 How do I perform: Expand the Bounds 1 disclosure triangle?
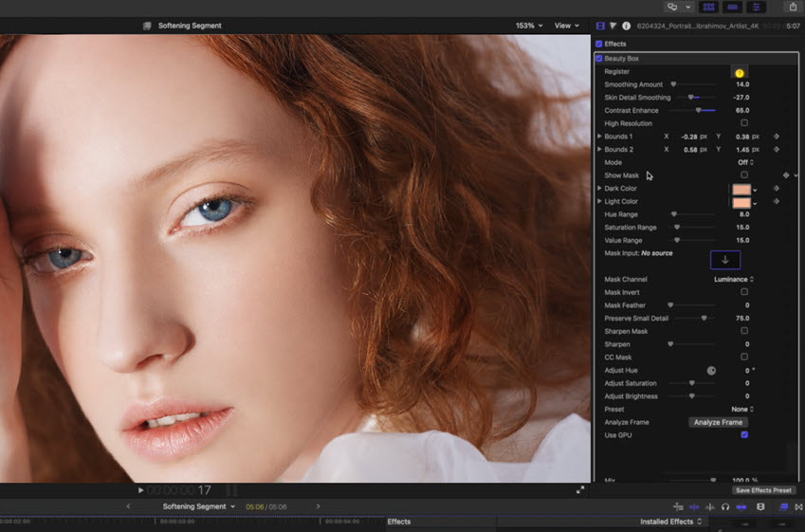coord(599,136)
